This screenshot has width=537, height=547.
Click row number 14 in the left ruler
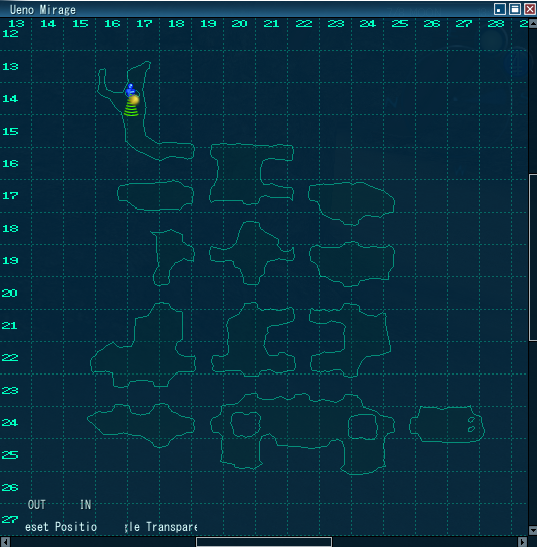pos(10,98)
